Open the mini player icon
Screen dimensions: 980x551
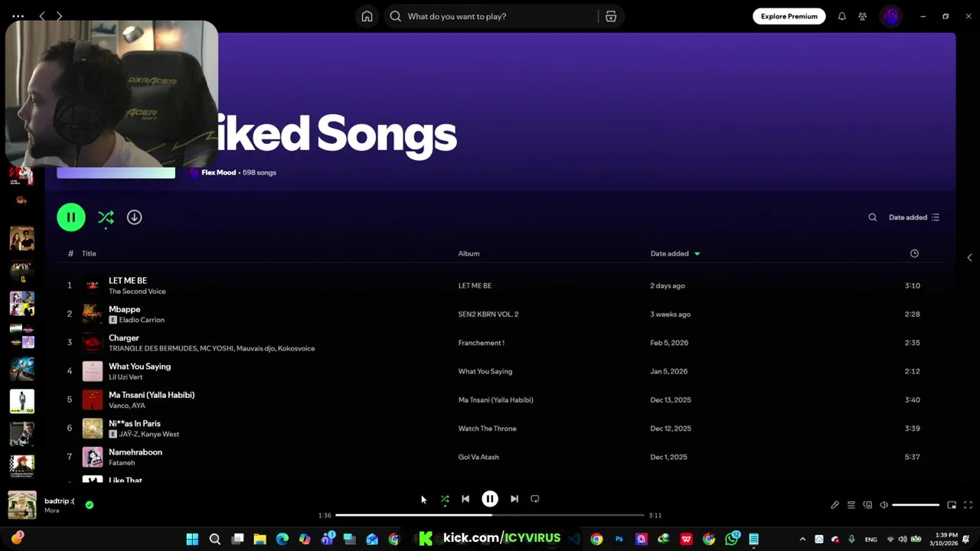[952, 505]
